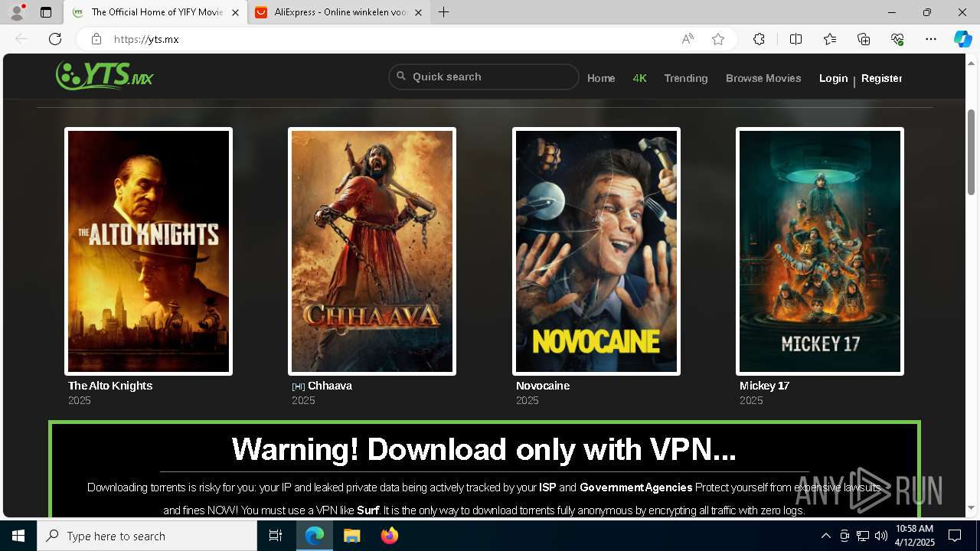Open the Trending nav link
Screen dimensions: 980x551
[686, 78]
